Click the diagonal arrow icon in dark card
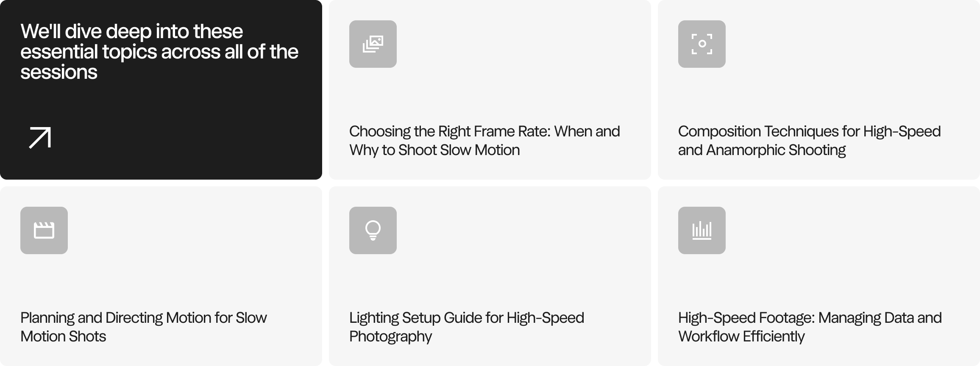Screen dimensions: 980x366 [x=40, y=138]
